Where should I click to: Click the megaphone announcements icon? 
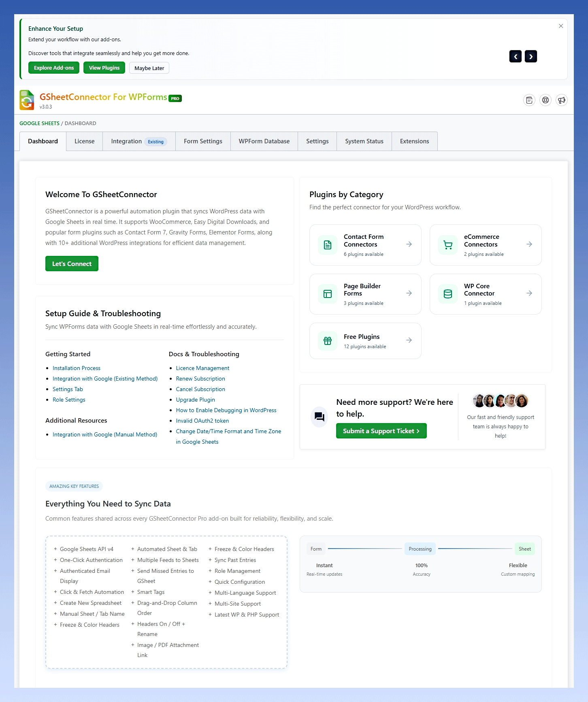point(562,100)
